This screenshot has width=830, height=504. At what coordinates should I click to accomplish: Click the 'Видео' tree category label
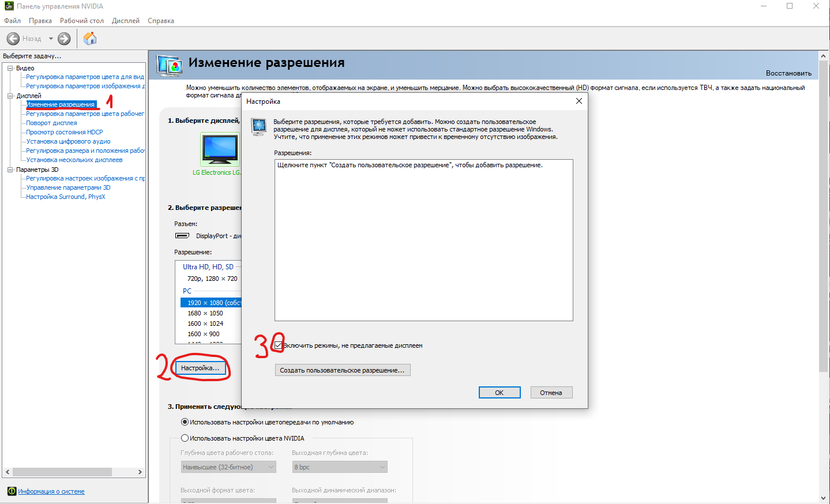tap(25, 68)
